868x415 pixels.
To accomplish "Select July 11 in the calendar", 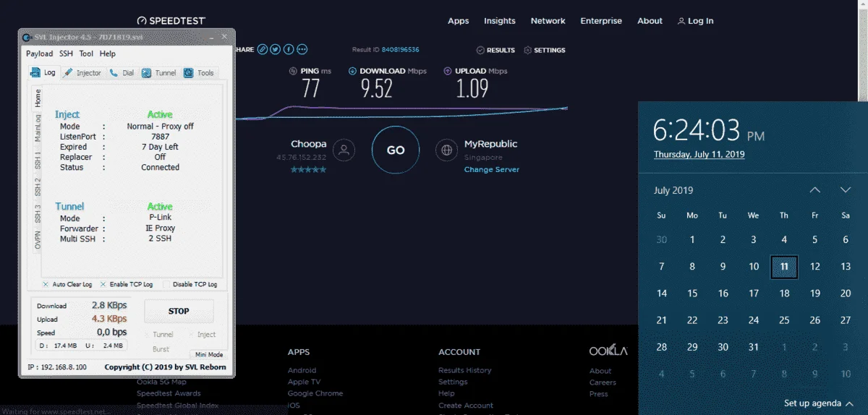I will [784, 267].
